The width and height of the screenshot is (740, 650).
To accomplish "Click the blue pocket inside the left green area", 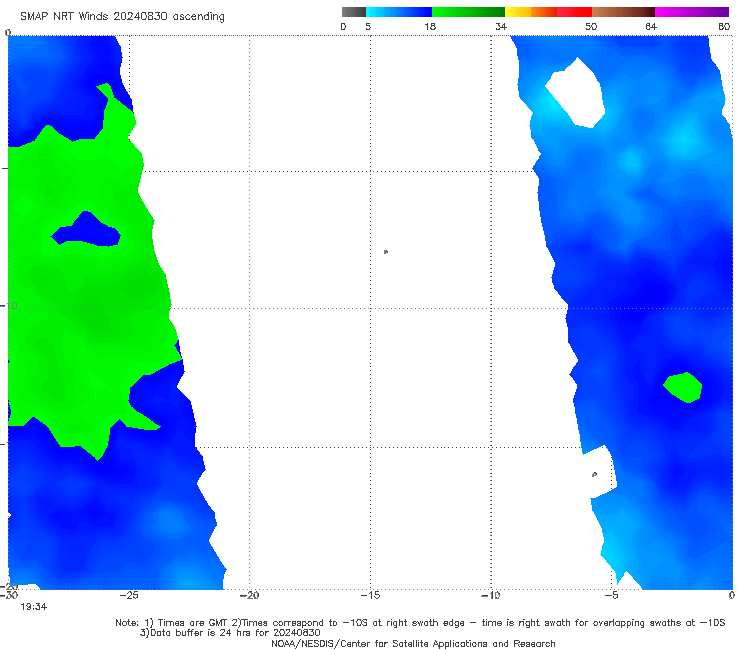I will 86,230.
